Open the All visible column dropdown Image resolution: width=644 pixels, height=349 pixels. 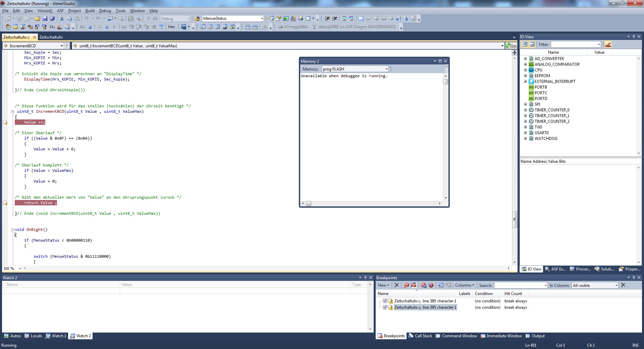click(x=616, y=285)
